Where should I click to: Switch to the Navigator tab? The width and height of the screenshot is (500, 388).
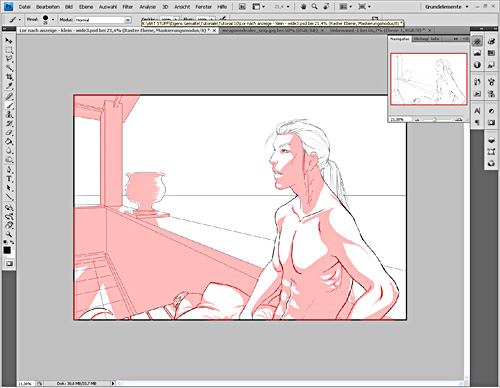(x=399, y=39)
